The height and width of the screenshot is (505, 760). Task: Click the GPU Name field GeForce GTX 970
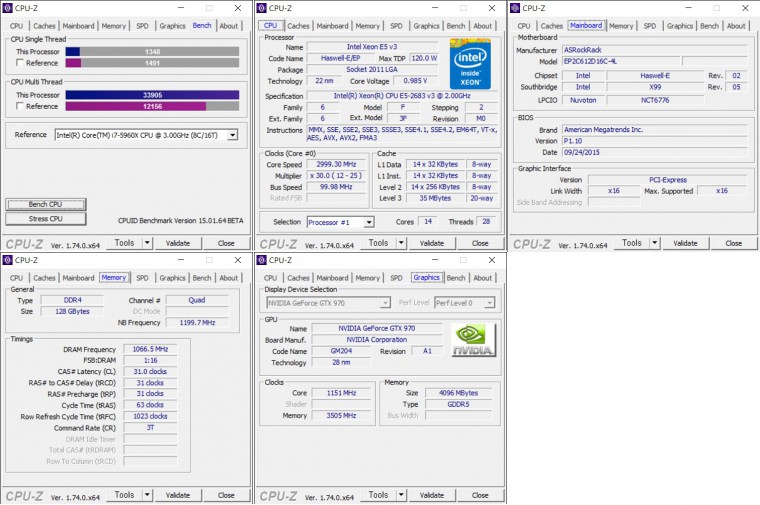pos(377,328)
